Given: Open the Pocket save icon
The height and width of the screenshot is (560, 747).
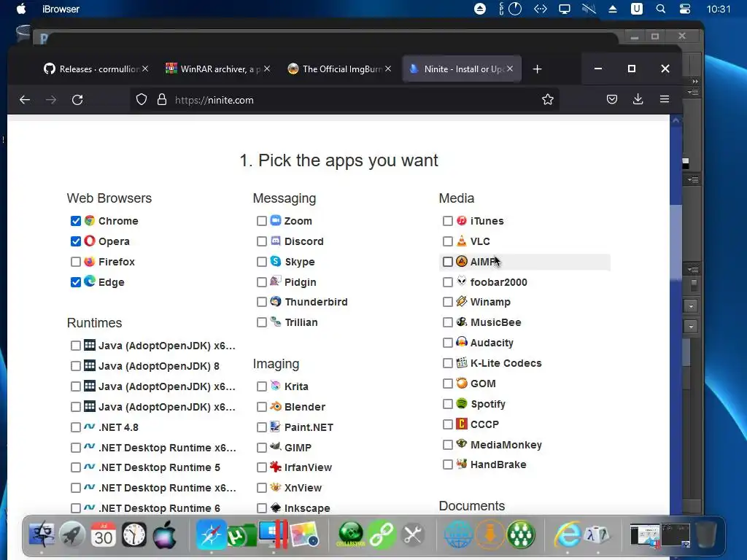Looking at the screenshot, I should (612, 99).
